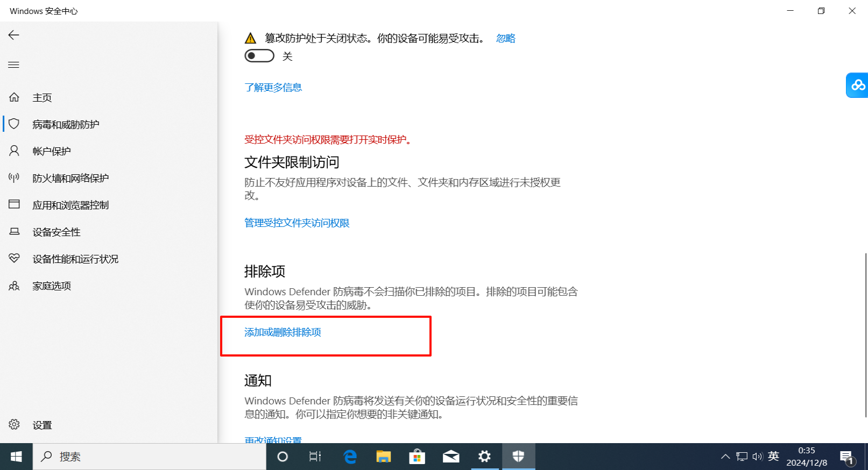868x470 pixels.
Task: Click the gear icon beside 设置
Action: coord(14,425)
